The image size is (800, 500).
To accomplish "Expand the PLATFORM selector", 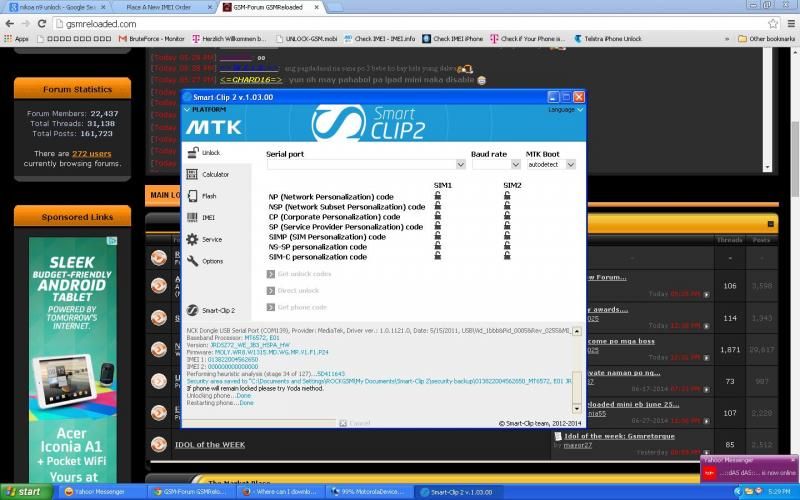I will [205, 110].
